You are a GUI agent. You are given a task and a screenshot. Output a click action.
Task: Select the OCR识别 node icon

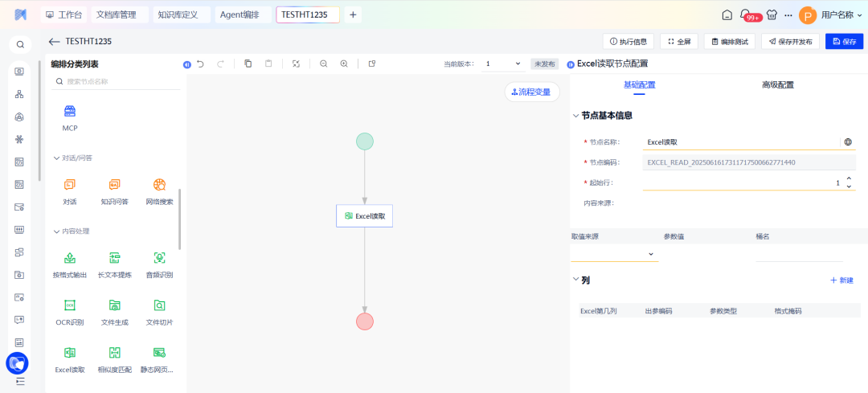tap(70, 305)
